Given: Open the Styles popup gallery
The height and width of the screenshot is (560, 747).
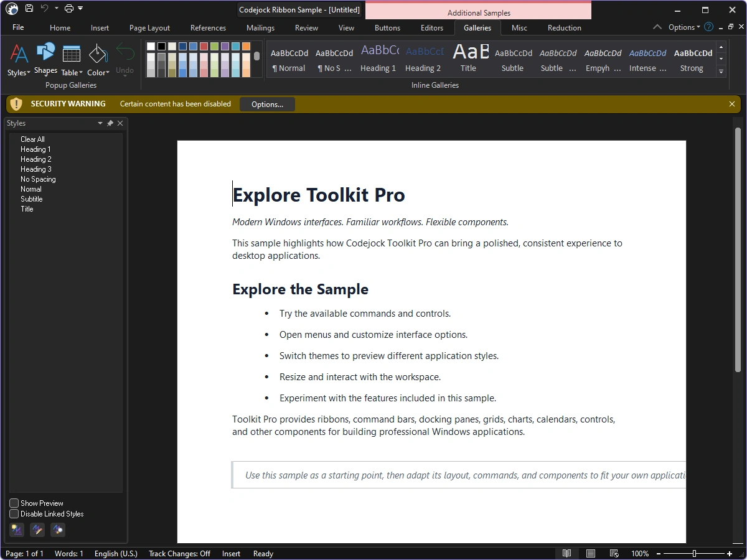Looking at the screenshot, I should 19,60.
